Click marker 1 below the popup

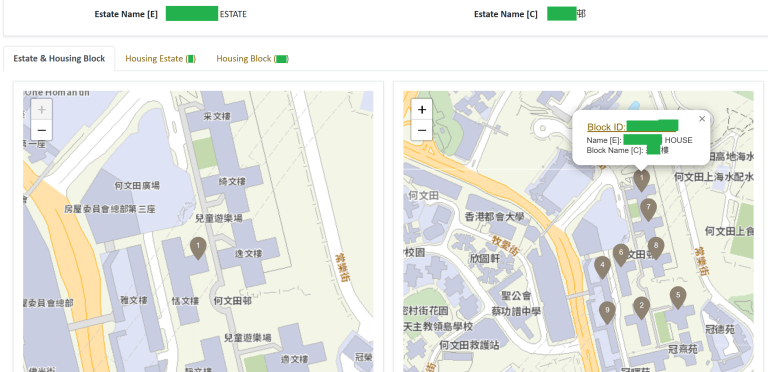[642, 180]
